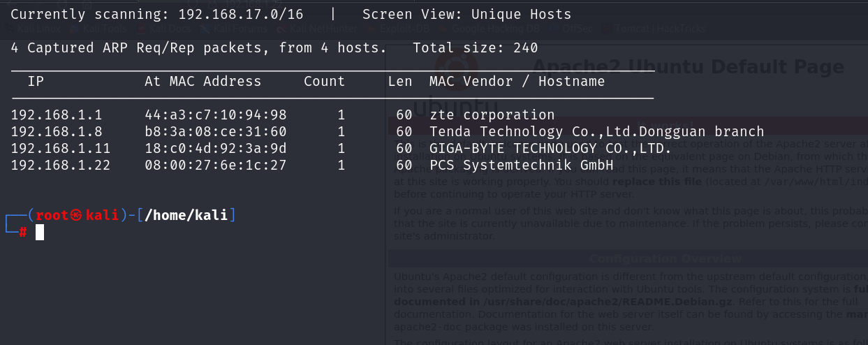Open the Kali NetHunter bookmark in the background browser

coord(317,29)
